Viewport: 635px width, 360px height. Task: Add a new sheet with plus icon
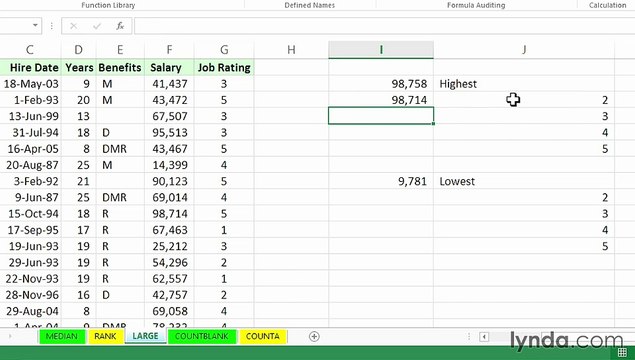point(314,336)
